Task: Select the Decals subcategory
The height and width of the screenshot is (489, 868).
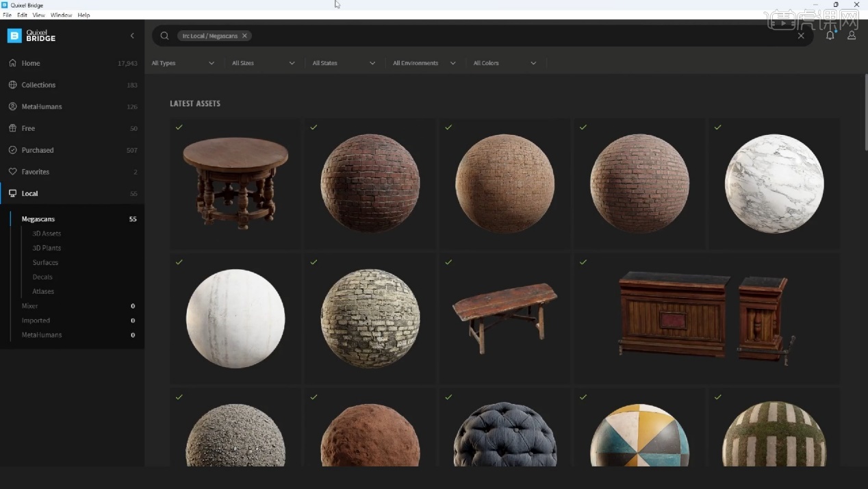Action: pyautogui.click(x=42, y=277)
